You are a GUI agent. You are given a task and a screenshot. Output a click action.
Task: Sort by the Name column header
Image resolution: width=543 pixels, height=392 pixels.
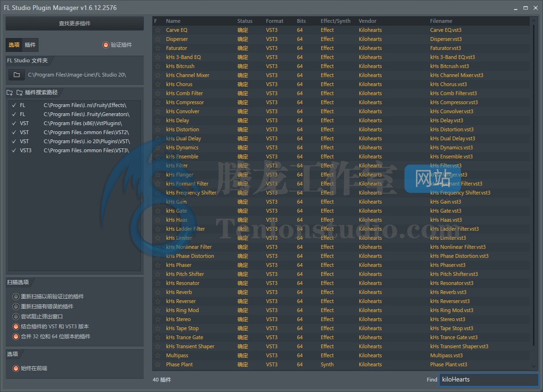(x=173, y=21)
